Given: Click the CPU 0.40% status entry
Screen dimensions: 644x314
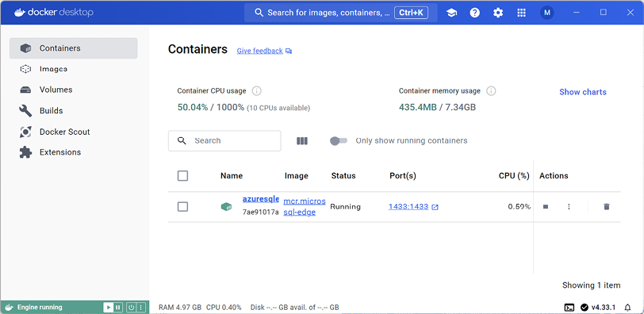Looking at the screenshot, I should click(x=224, y=308).
